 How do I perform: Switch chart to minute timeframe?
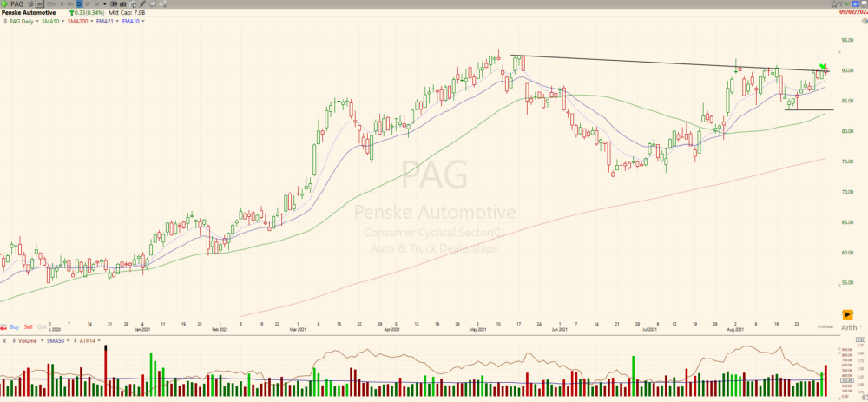click(40, 3)
